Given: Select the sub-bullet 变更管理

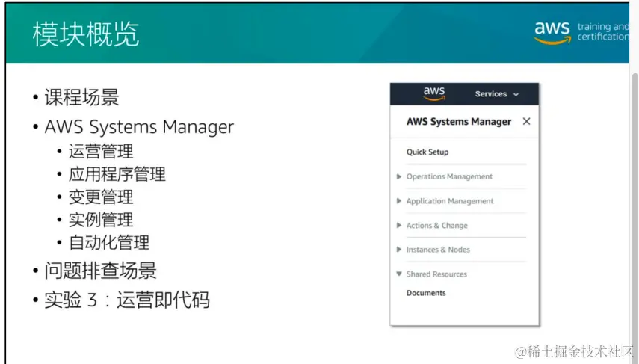Looking at the screenshot, I should point(101,197).
